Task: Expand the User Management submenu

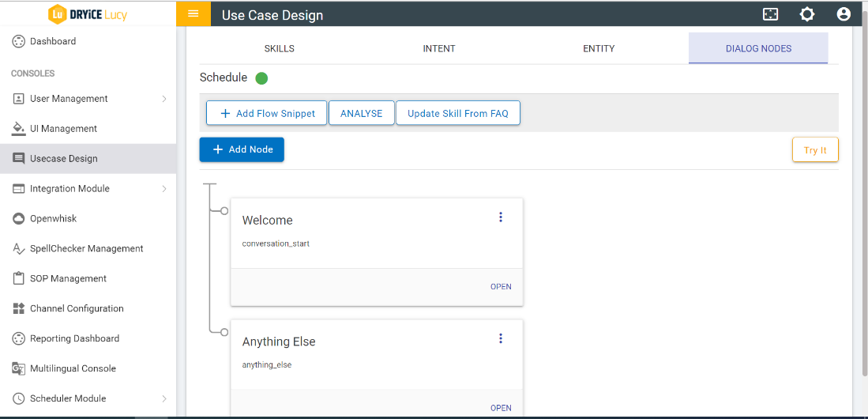Action: tap(164, 99)
